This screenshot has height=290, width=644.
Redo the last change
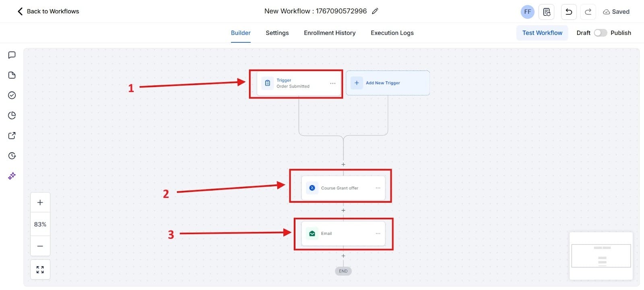tap(588, 12)
